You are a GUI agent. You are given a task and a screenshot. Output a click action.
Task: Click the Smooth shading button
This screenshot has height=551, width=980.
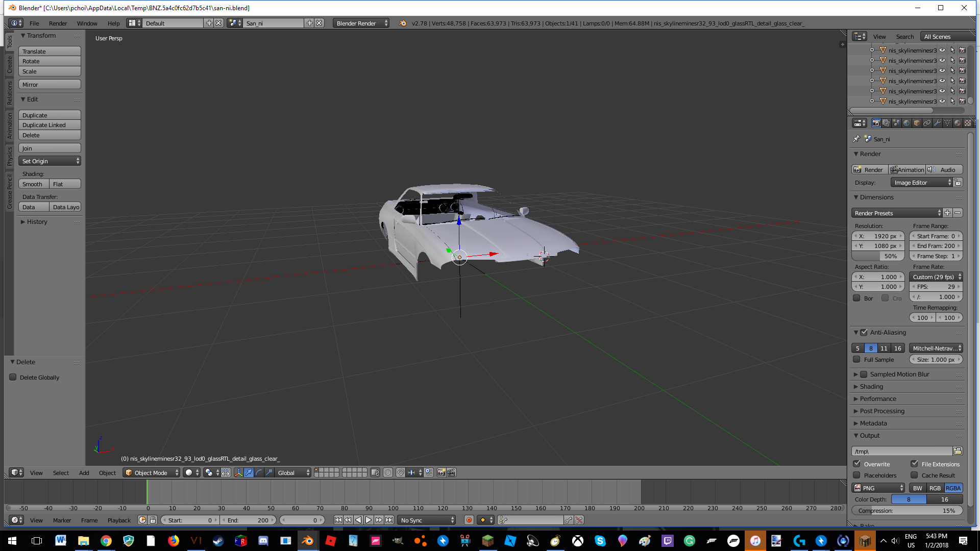(x=33, y=184)
